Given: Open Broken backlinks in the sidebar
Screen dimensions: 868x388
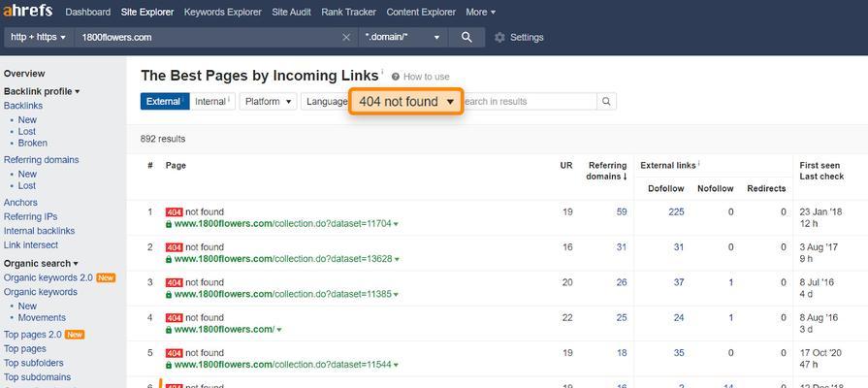Looking at the screenshot, I should tap(33, 143).
